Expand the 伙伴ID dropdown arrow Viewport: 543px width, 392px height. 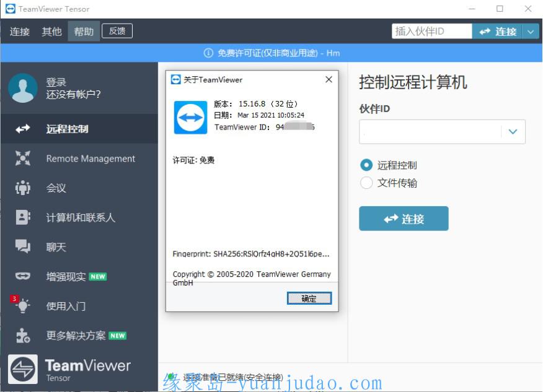coord(513,131)
